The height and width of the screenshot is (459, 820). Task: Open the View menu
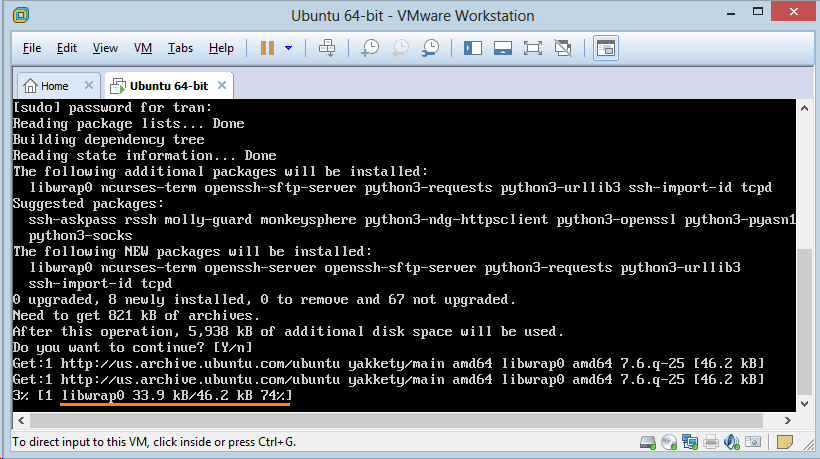coord(105,48)
